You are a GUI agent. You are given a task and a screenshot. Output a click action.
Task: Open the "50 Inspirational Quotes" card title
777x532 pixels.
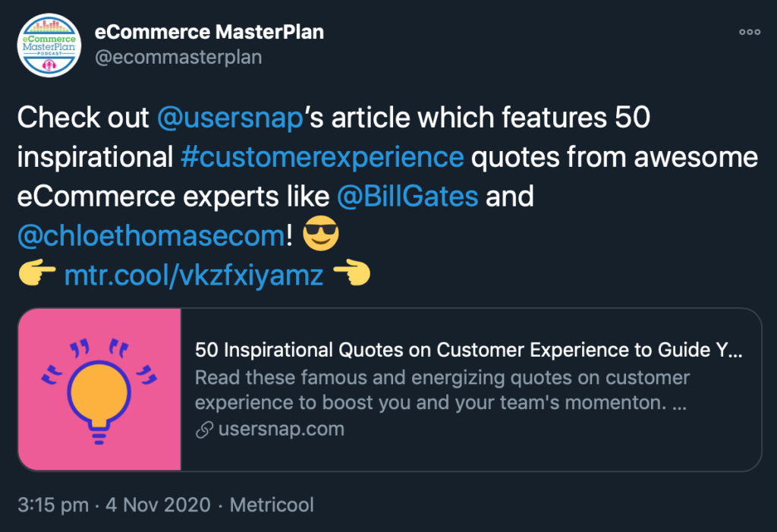(469, 351)
